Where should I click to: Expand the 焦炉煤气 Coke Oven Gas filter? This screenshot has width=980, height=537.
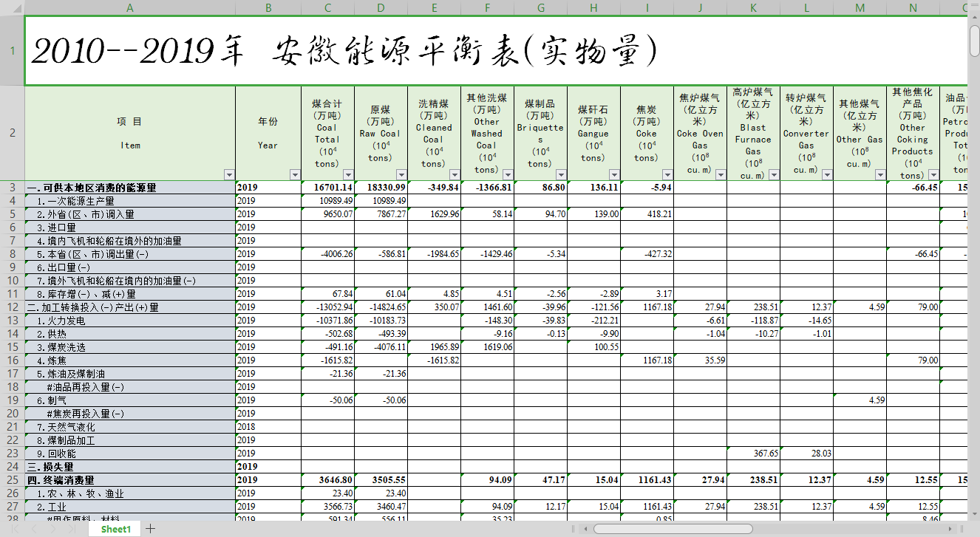tap(721, 175)
